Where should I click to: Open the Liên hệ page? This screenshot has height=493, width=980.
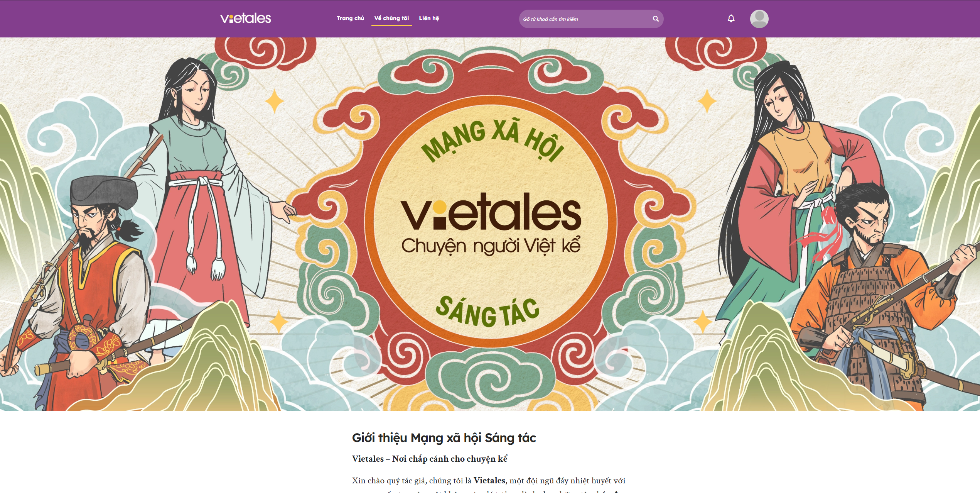coord(429,18)
